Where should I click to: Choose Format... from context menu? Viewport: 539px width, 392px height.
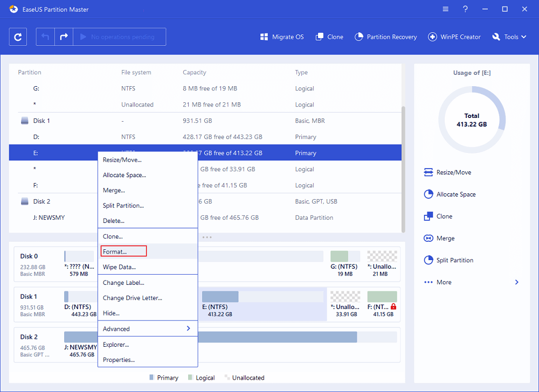[115, 251]
